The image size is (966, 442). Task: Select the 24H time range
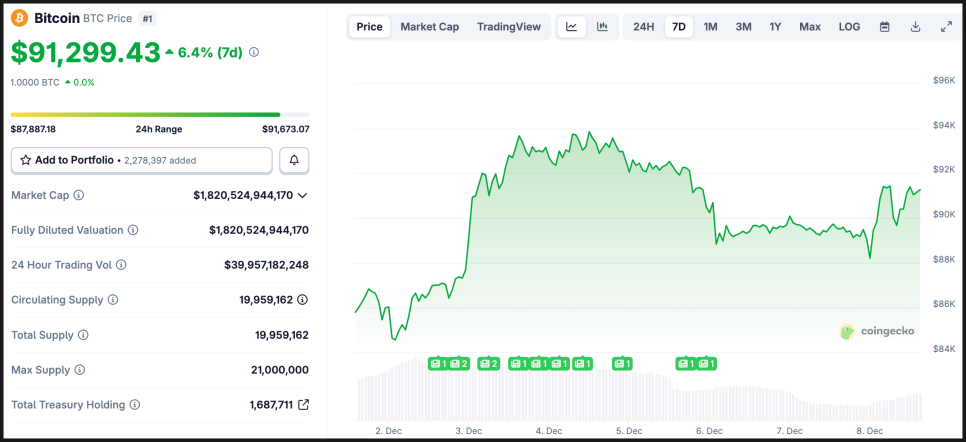click(x=644, y=27)
